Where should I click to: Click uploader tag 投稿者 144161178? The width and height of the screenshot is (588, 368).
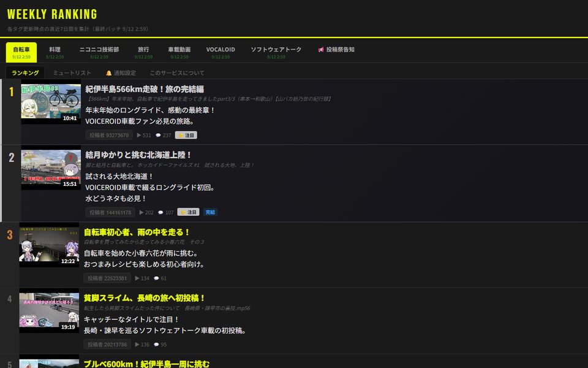coord(110,212)
